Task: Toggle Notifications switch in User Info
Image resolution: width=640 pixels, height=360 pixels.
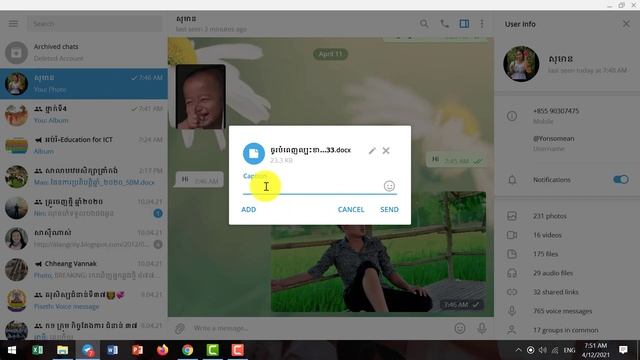Action: [620, 179]
